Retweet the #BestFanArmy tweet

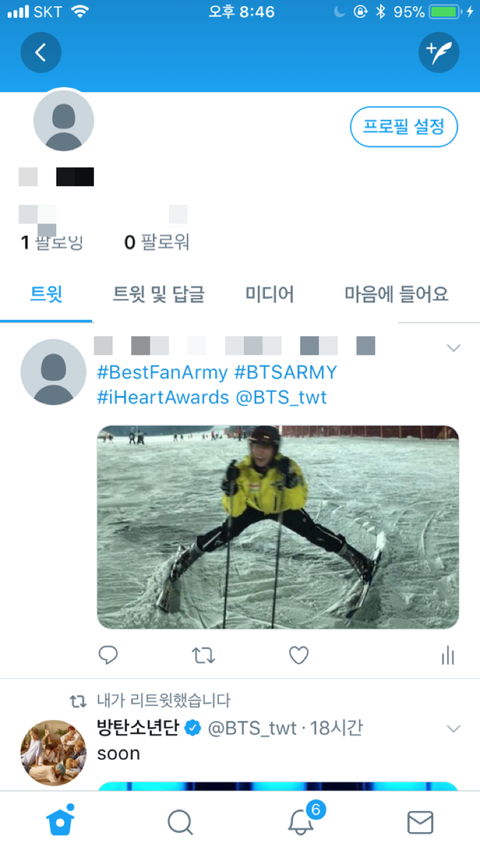tap(203, 655)
